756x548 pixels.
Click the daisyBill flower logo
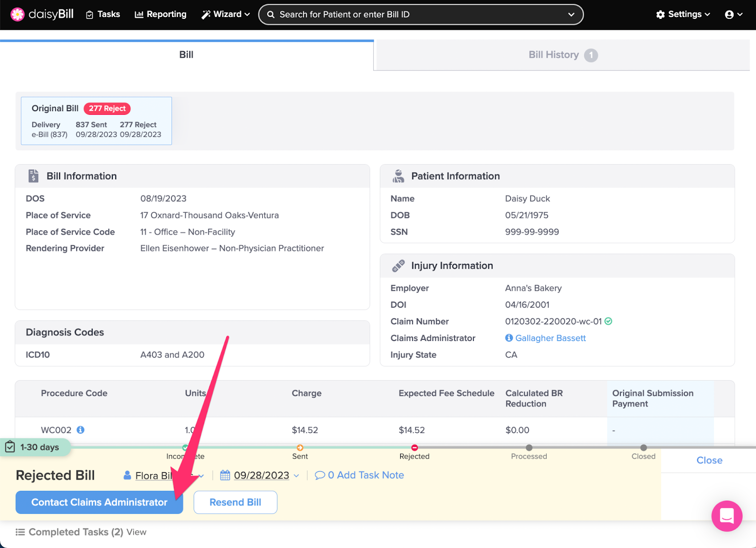[17, 15]
